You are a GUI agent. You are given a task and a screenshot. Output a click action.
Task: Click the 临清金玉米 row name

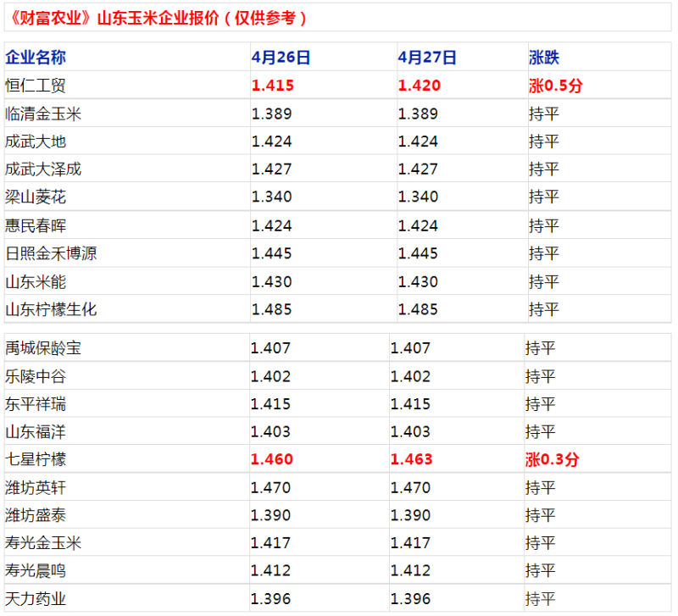tap(43, 114)
